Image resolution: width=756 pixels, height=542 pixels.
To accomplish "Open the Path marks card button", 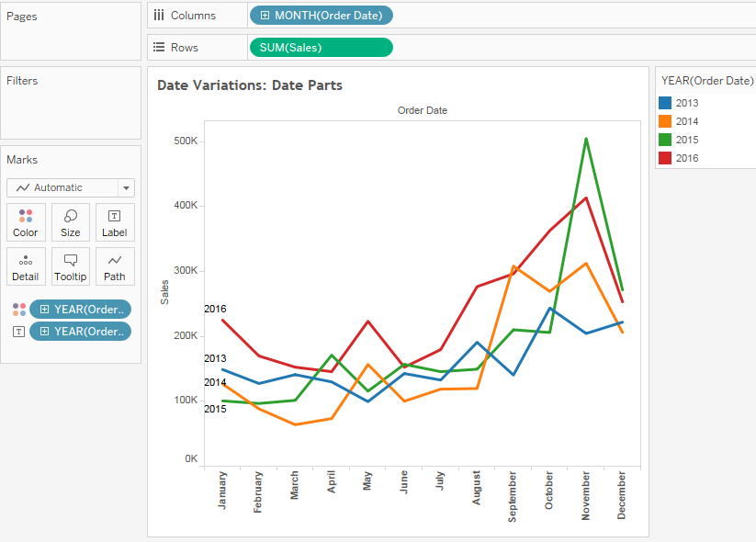I will tap(115, 266).
